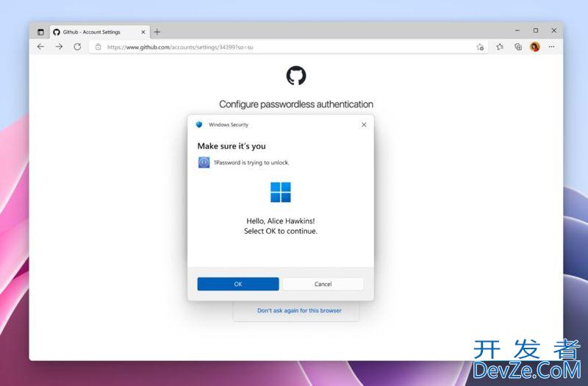Open the tab actions menu icon
The width and height of the screenshot is (588, 386).
40,32
